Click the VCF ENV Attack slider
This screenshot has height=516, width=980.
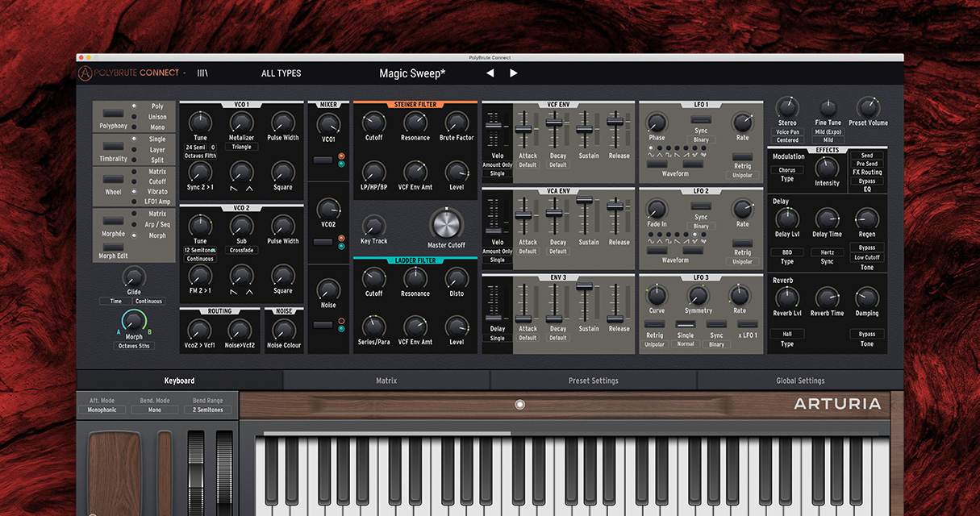525,129
